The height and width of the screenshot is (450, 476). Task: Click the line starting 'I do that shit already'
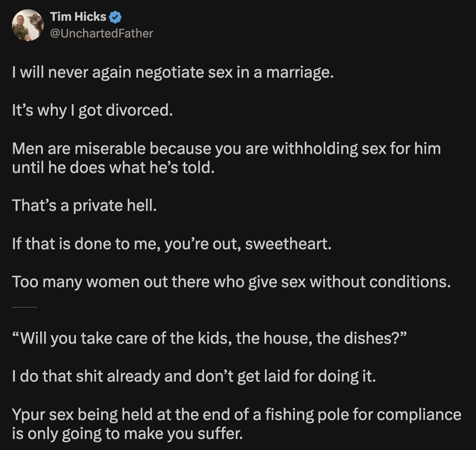pos(194,377)
